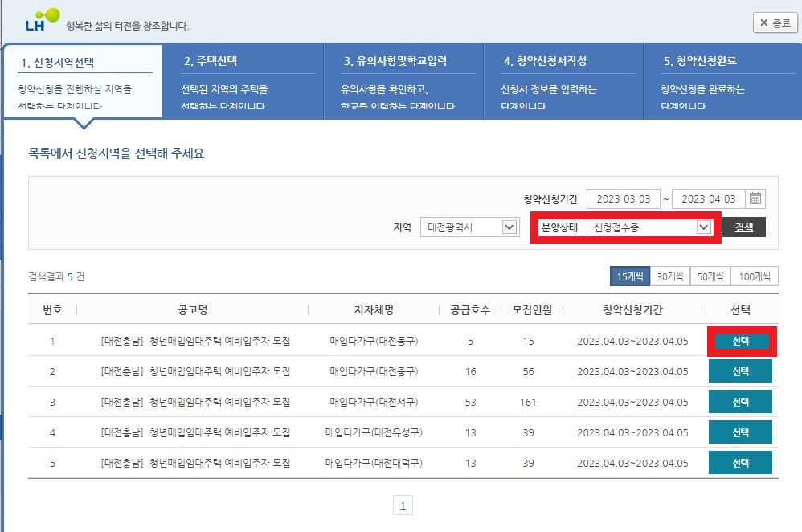
Task: Click 선택 for the 대전동구 listing
Action: tap(740, 342)
